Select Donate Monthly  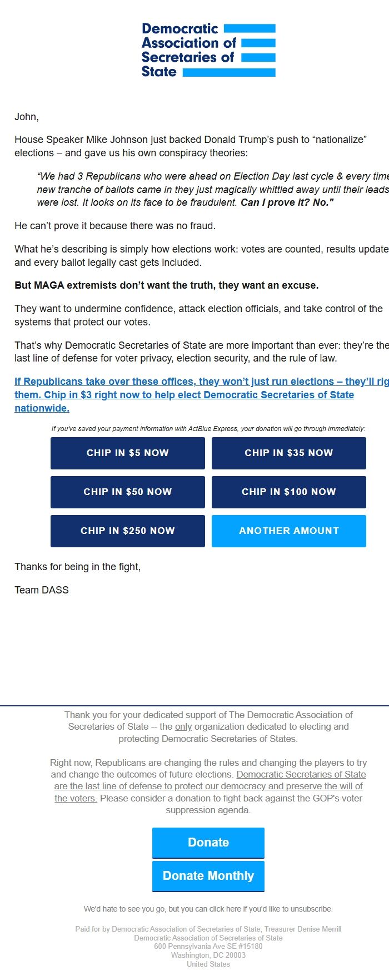click(208, 875)
